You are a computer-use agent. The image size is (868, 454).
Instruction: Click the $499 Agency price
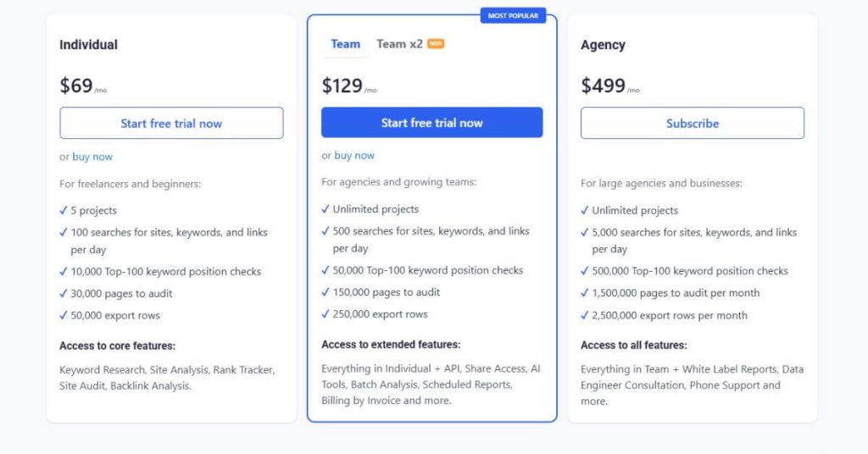coord(603,86)
